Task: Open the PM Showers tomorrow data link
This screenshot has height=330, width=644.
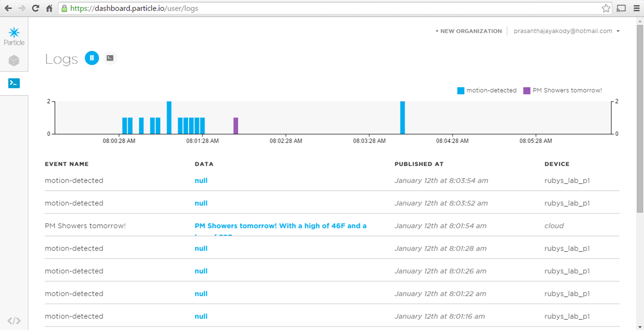Action: point(280,226)
